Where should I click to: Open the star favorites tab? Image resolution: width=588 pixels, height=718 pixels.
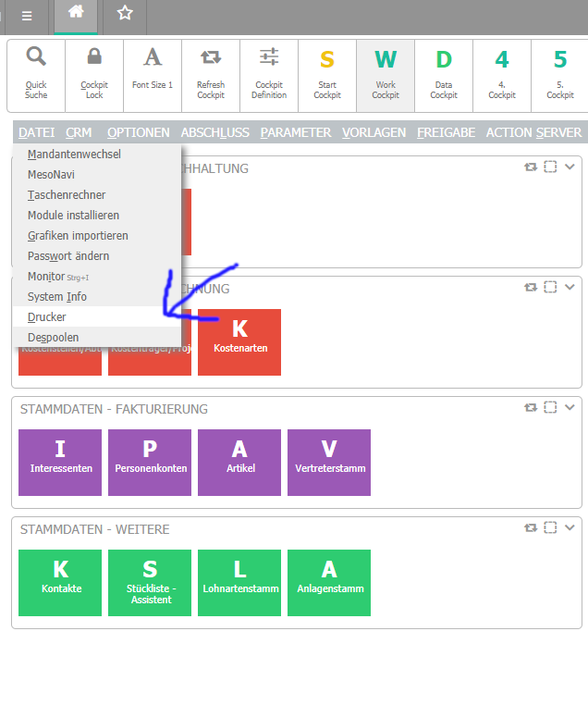(x=125, y=13)
